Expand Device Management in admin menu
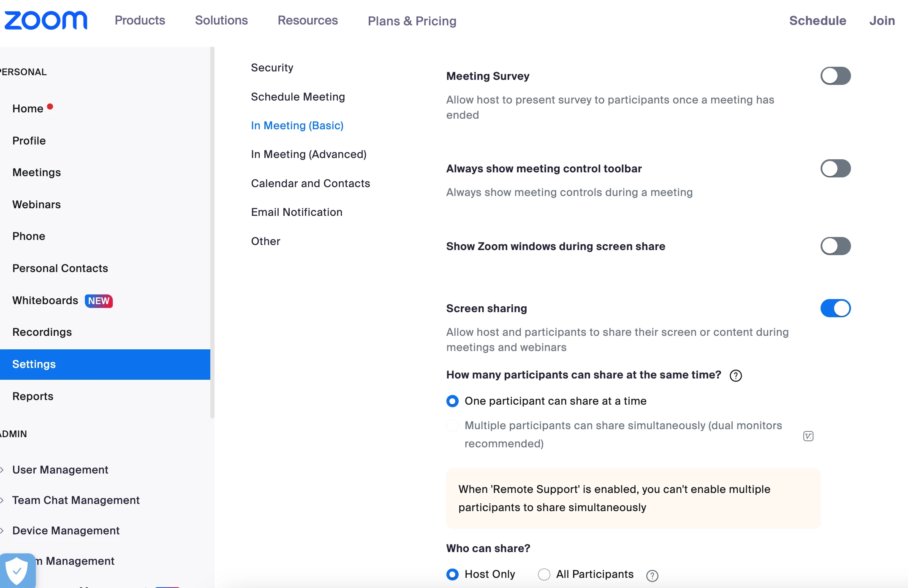 (66, 531)
